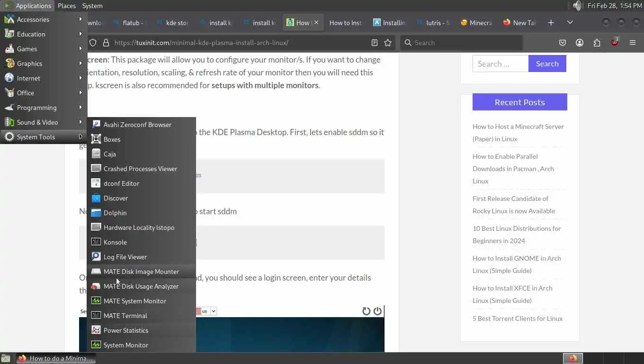The height and width of the screenshot is (364, 644).
Task: Open Avahi Zeroconf Browser from System Tools
Action: [141, 125]
